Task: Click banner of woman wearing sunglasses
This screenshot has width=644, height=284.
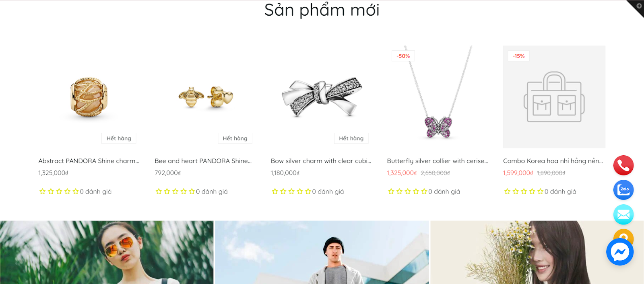Action: 107,252
